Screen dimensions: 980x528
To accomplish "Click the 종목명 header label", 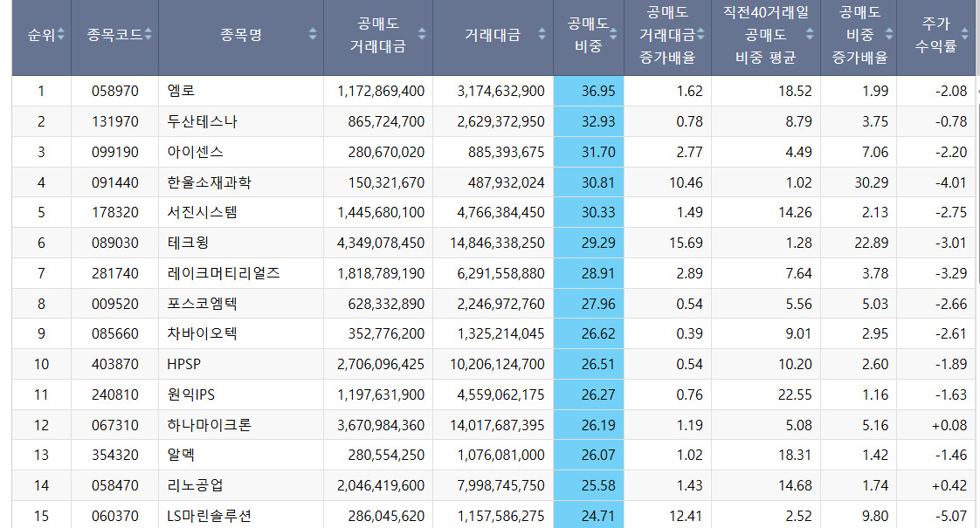I will (241, 35).
